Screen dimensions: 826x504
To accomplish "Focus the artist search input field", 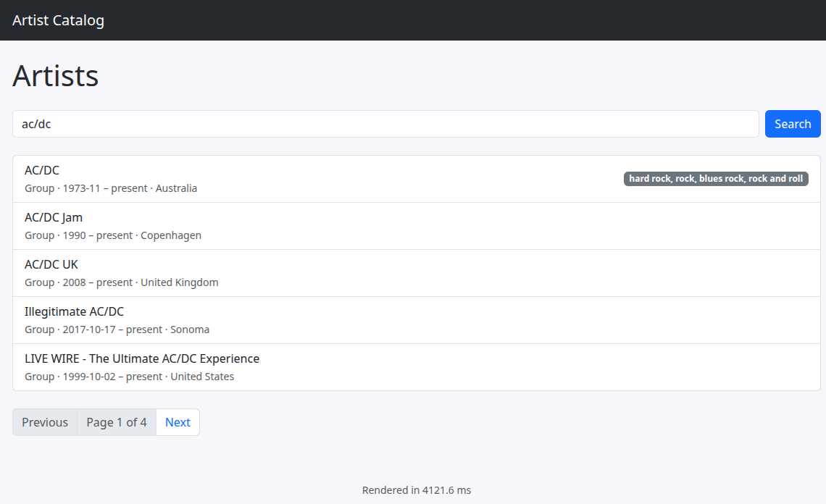I will tap(385, 124).
